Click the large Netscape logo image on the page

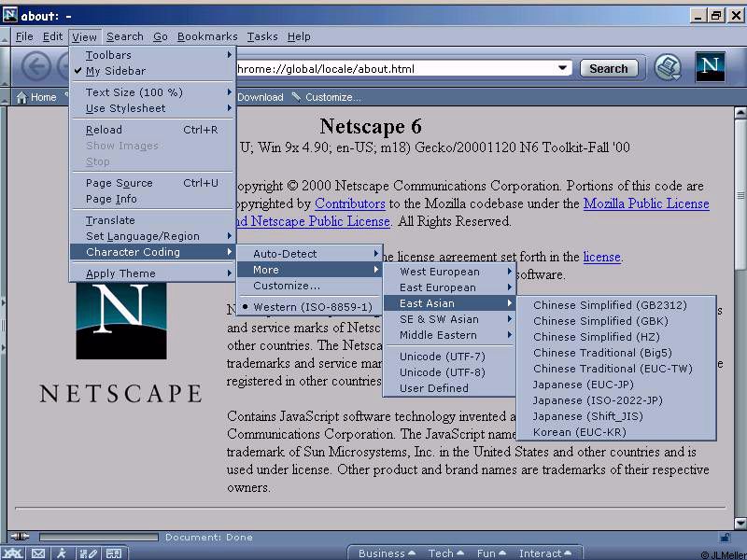121,321
